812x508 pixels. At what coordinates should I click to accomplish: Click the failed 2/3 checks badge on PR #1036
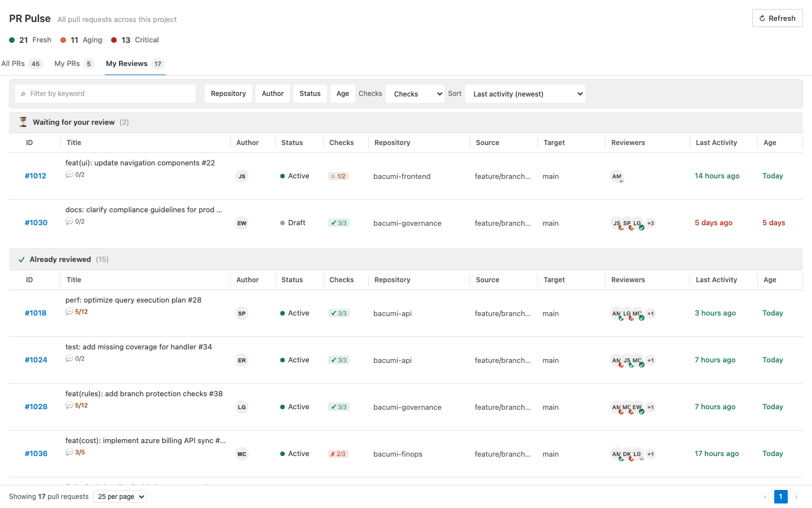[338, 454]
